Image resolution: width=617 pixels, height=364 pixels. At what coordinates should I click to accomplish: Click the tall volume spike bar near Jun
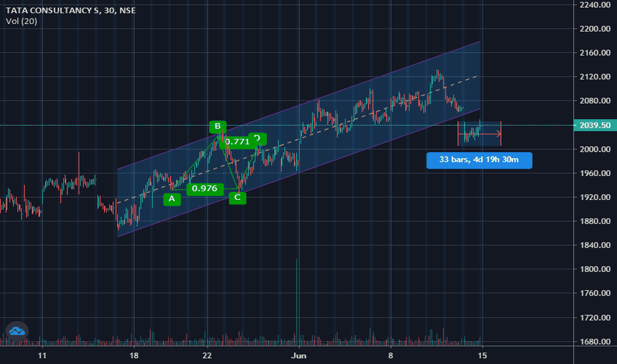[x=297, y=302]
